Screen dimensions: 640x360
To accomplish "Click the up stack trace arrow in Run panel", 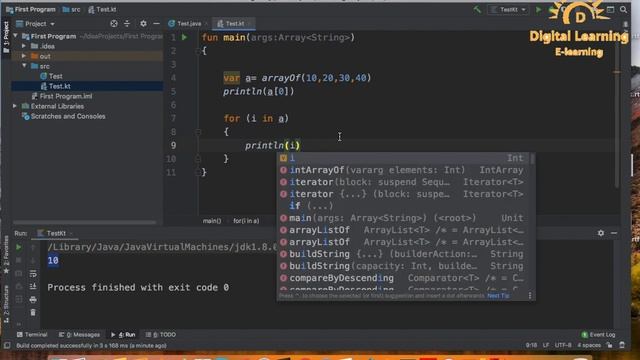I will (x=33, y=247).
